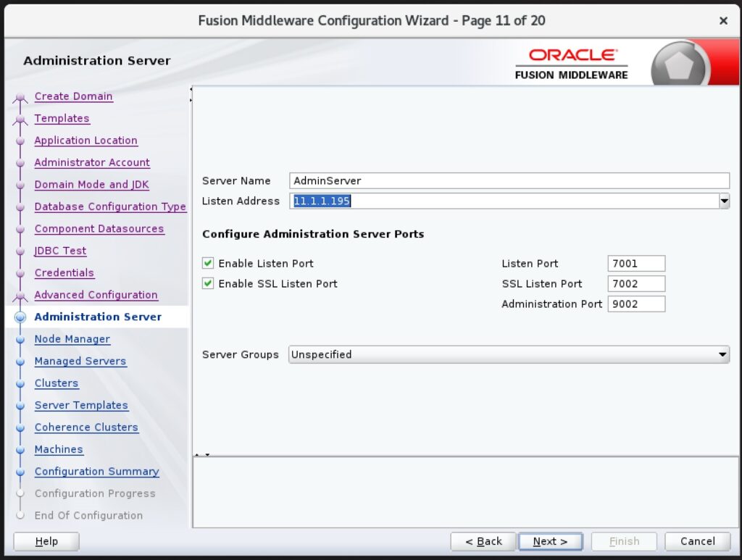Open the Node Manager step
This screenshot has width=742, height=560.
[x=72, y=339]
